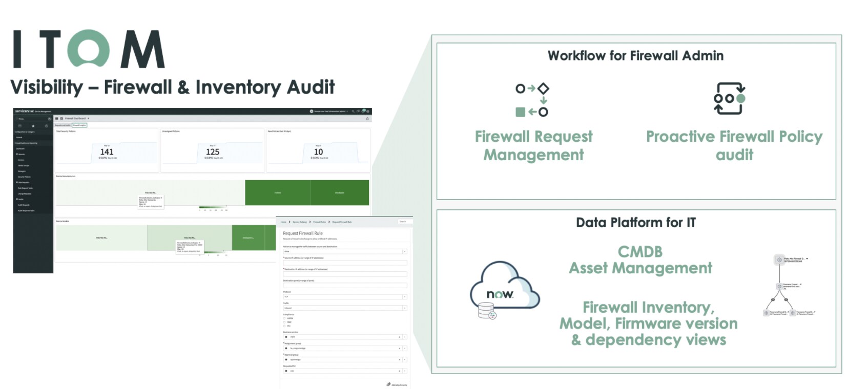Screen dimensions: 868x389
Task: Click the Checkpoint block in Device Manufacturers treemap
Action: point(339,192)
